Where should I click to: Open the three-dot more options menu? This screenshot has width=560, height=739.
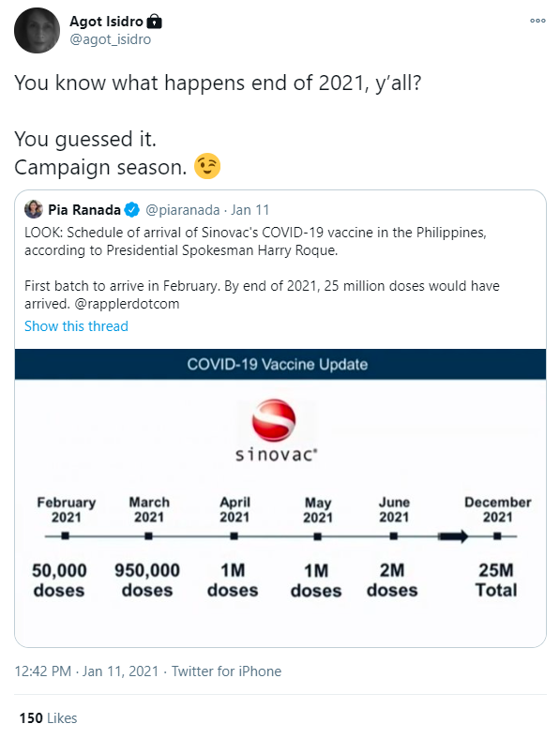pyautogui.click(x=537, y=21)
